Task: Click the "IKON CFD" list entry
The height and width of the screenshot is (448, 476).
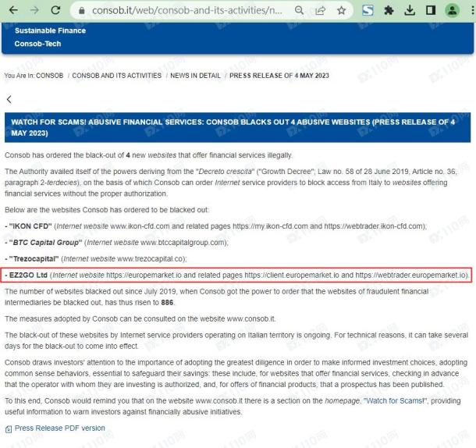Action: click(215, 226)
